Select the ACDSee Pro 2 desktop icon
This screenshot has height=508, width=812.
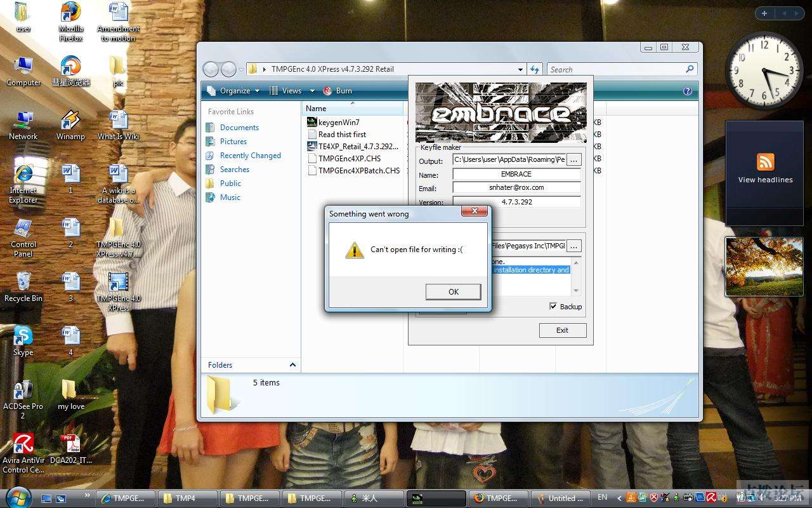23,399
